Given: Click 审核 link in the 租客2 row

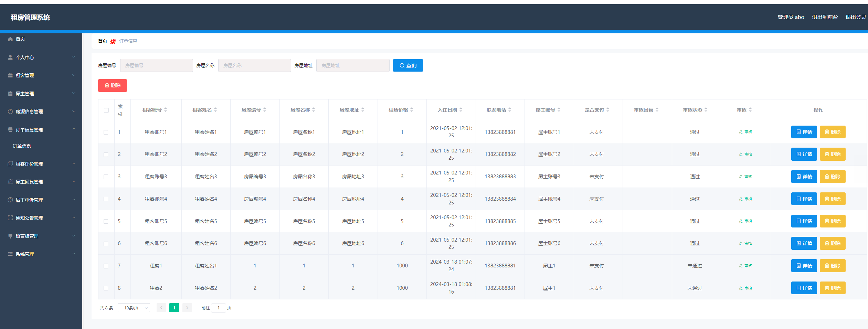Looking at the screenshot, I should pos(746,288).
